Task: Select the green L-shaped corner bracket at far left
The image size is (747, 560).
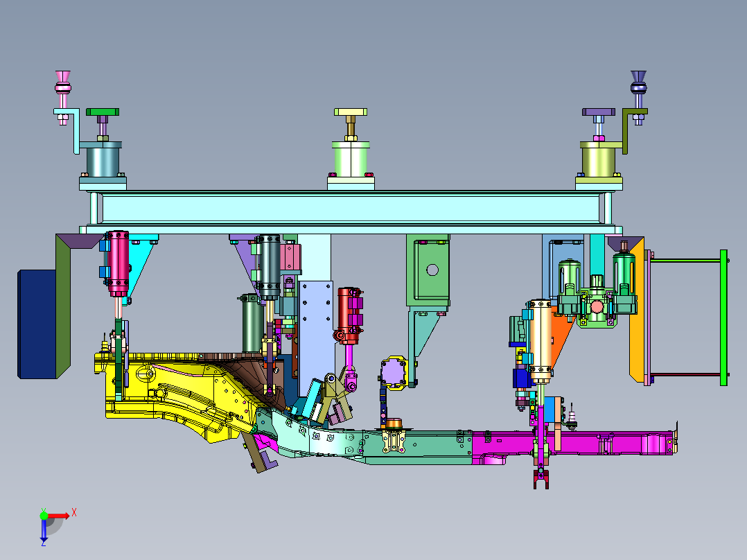Action: point(63,305)
